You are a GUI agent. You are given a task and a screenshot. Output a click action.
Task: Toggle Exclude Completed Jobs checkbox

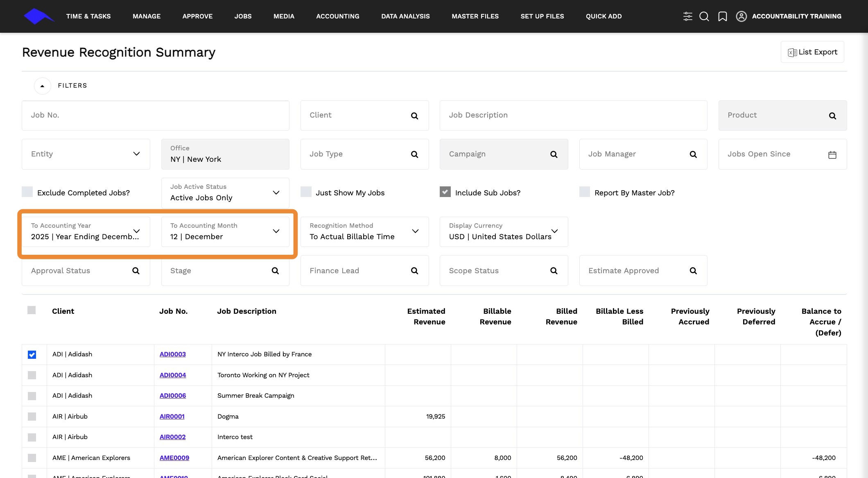27,192
